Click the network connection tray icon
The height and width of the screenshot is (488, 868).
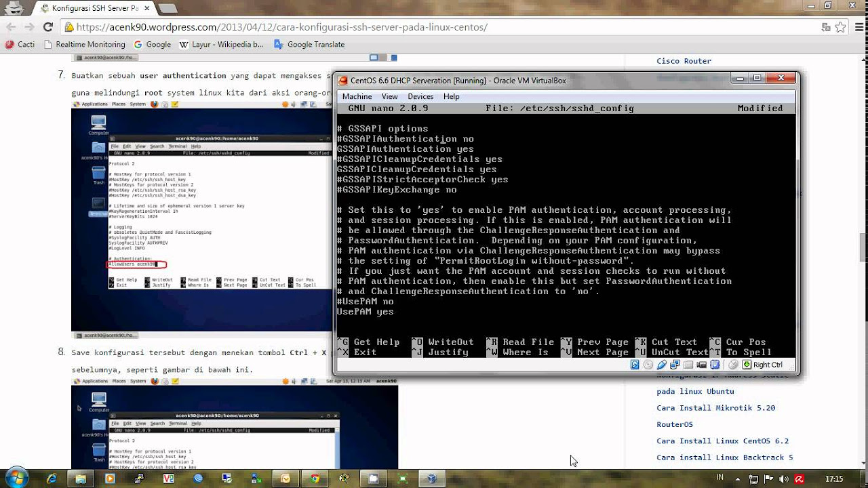pos(753,479)
